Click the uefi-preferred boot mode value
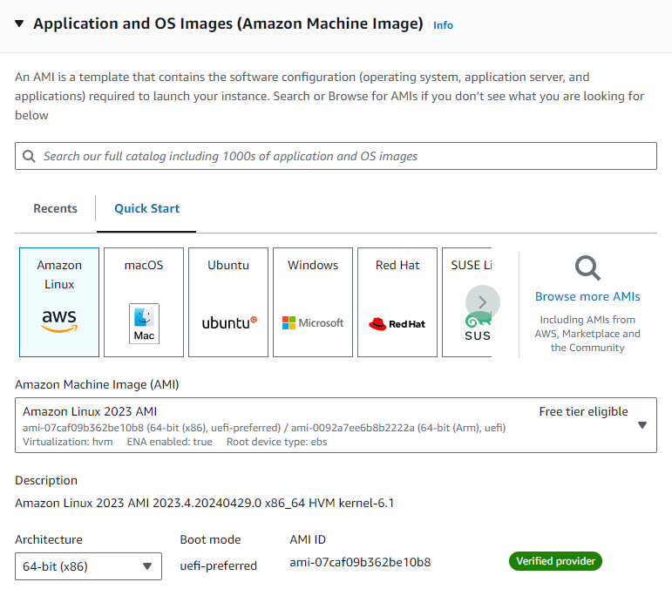This screenshot has height=616, width=672. click(x=218, y=565)
